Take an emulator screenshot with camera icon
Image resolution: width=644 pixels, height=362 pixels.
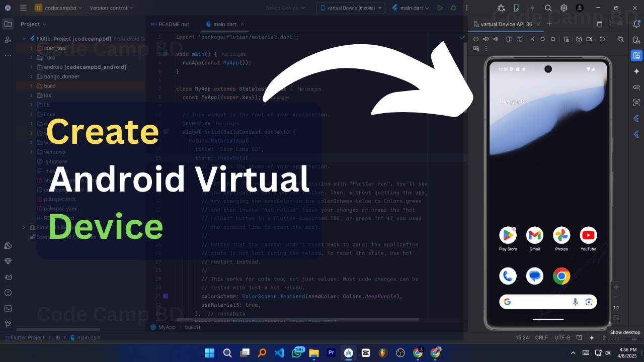click(x=579, y=39)
